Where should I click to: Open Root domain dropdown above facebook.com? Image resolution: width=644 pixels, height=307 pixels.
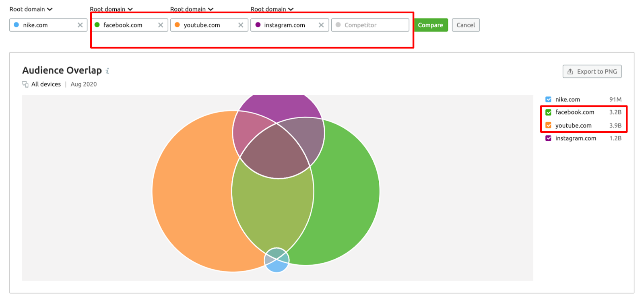point(111,9)
